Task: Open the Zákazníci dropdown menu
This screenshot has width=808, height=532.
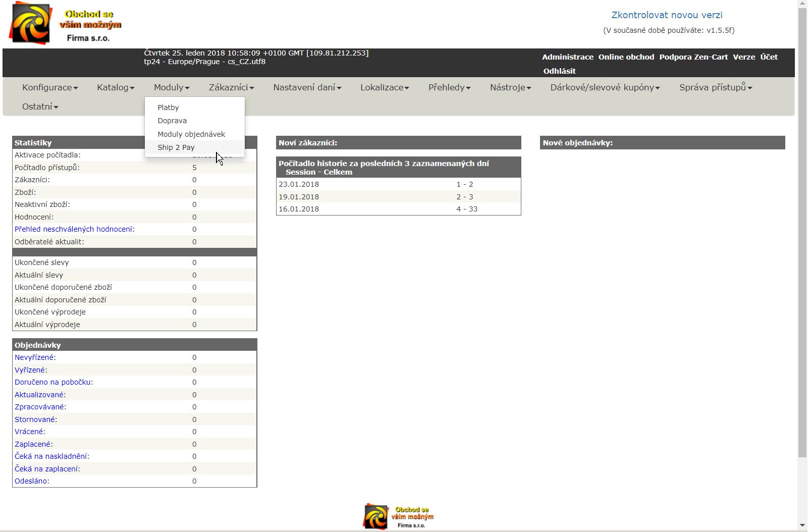Action: pyautogui.click(x=231, y=87)
